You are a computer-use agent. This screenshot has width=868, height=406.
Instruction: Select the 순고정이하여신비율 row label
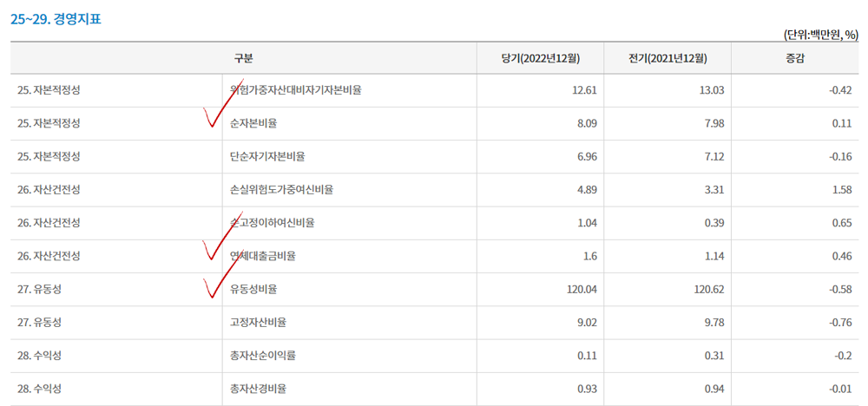click(272, 223)
